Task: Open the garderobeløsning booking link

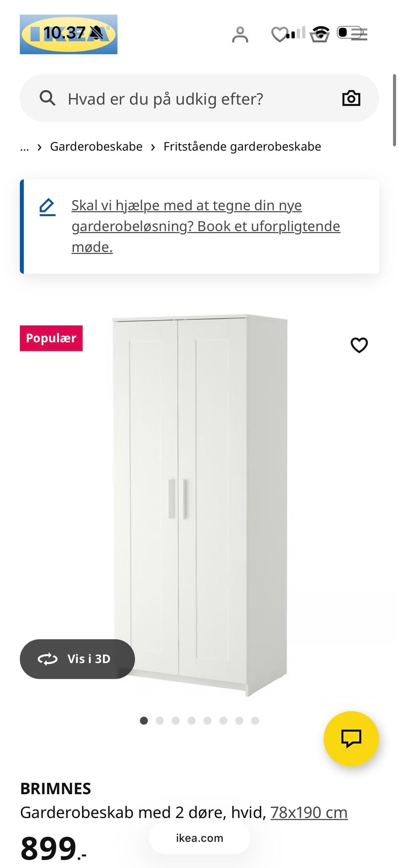Action: pos(206,226)
